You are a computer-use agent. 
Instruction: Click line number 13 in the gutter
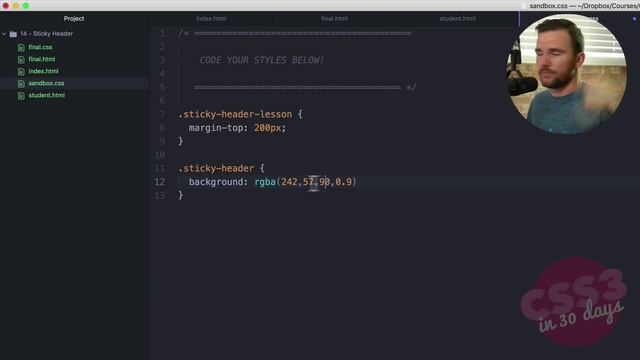(x=160, y=196)
